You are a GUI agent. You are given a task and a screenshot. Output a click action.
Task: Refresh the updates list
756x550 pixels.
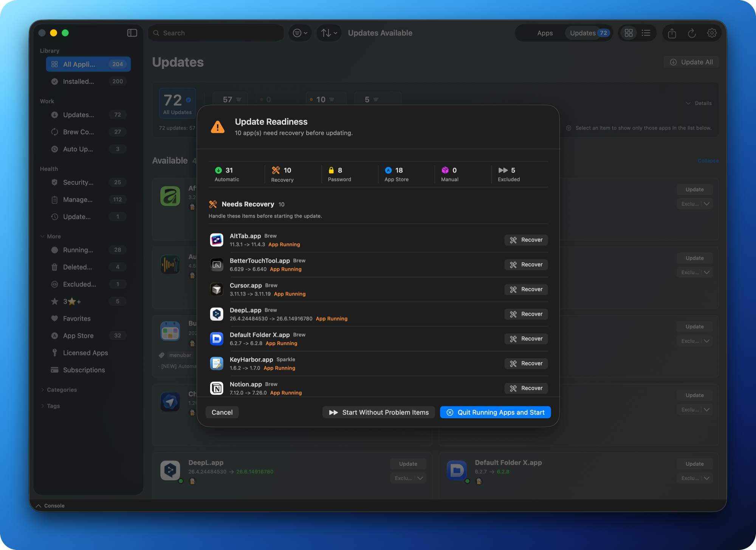pos(692,33)
